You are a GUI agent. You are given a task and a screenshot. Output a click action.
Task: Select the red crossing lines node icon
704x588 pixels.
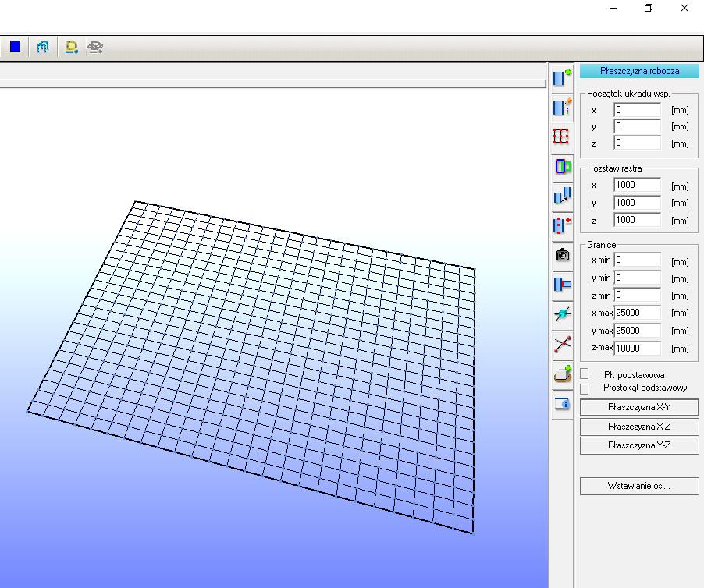coord(562,344)
